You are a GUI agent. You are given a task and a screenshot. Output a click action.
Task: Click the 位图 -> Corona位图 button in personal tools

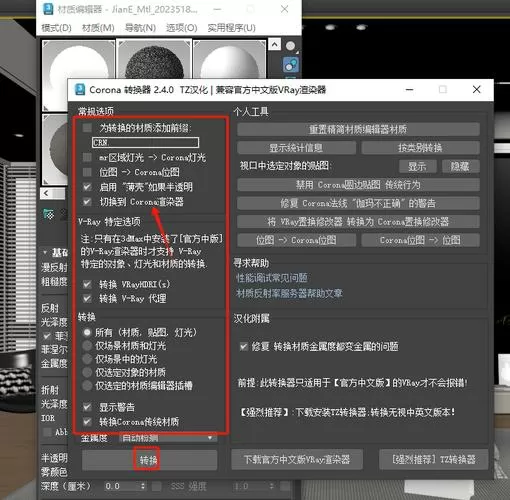coord(296,240)
